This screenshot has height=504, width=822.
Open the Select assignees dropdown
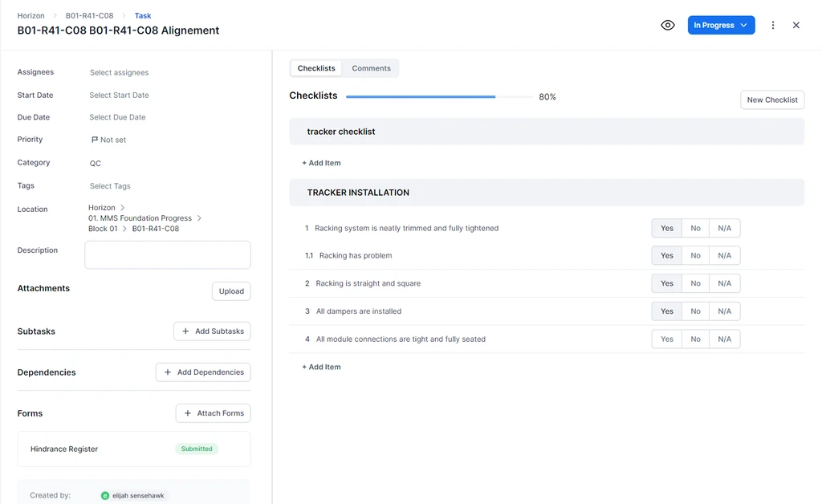coord(119,72)
